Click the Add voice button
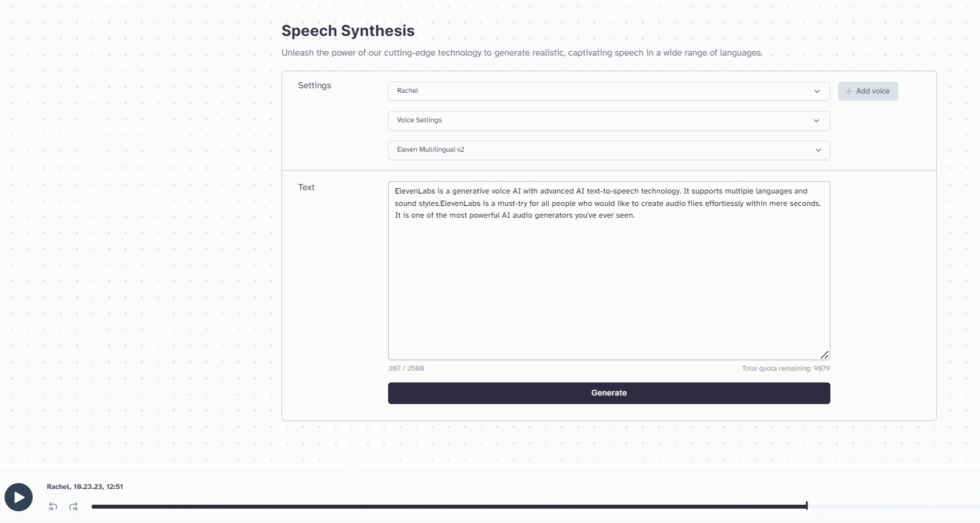Image resolution: width=980 pixels, height=523 pixels. tap(868, 92)
